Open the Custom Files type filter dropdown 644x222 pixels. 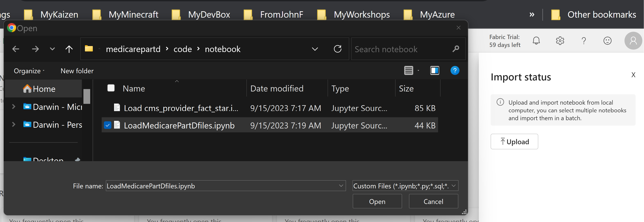[x=405, y=186]
